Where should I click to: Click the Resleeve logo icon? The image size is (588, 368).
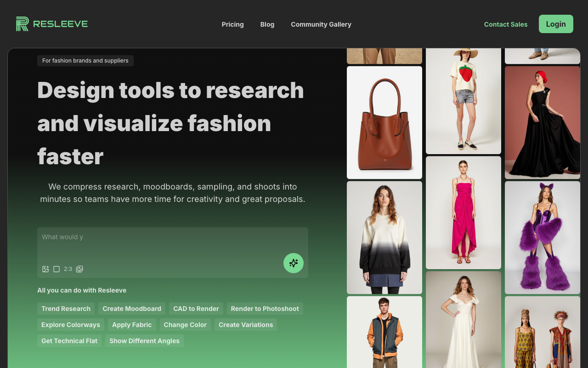[23, 24]
